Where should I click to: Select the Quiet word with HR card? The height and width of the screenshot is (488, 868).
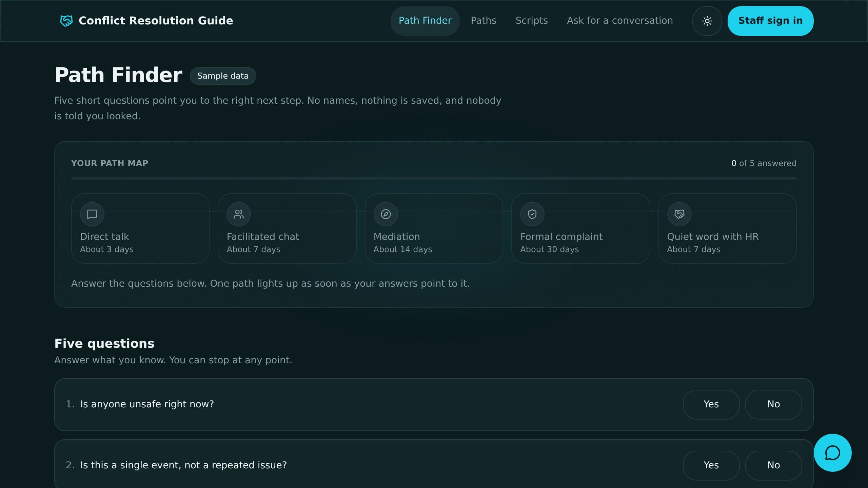(727, 228)
